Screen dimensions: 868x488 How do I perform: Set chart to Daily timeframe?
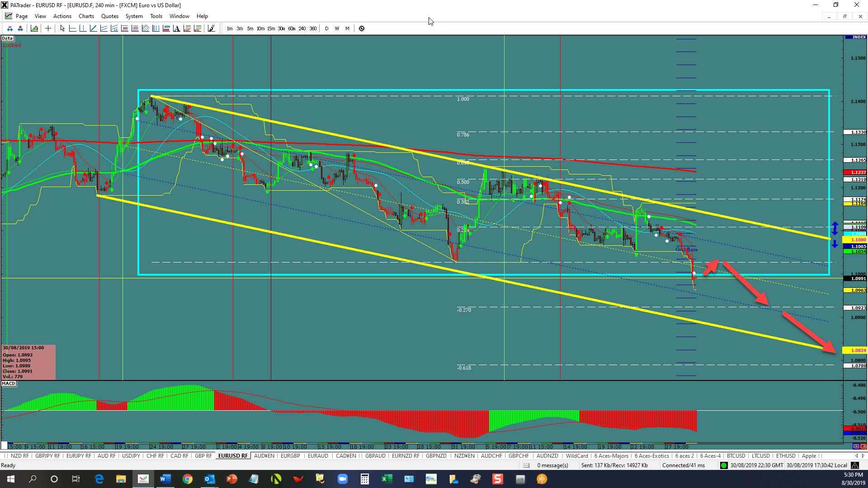click(326, 28)
